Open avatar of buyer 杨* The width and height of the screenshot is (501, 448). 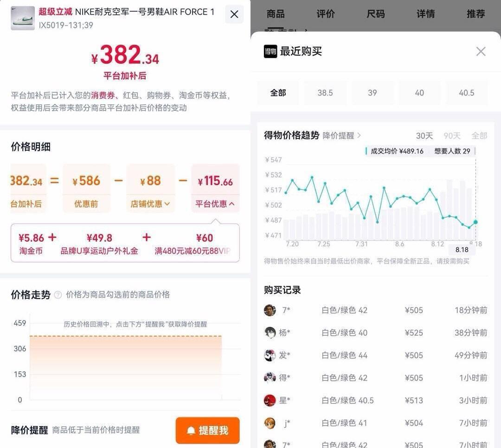click(270, 333)
